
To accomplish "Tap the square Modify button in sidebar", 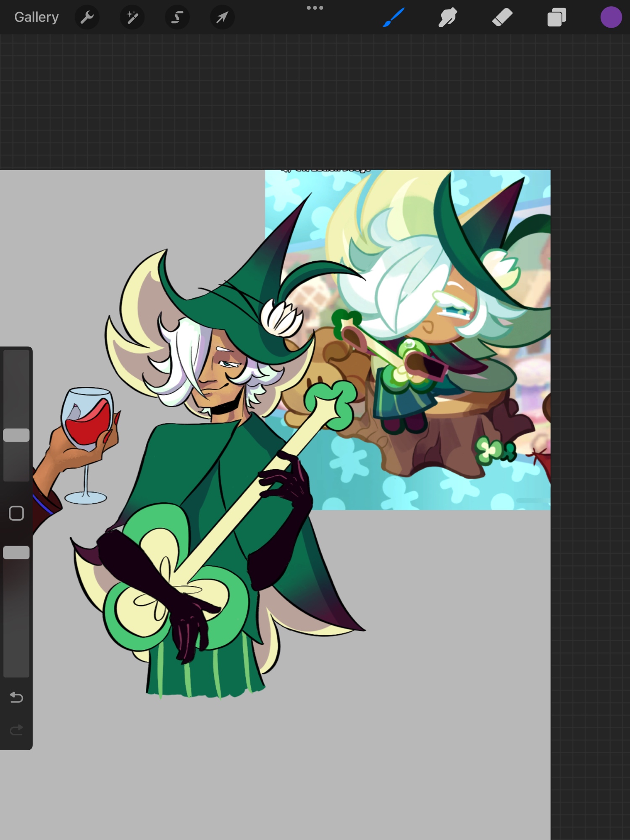I will pyautogui.click(x=16, y=513).
